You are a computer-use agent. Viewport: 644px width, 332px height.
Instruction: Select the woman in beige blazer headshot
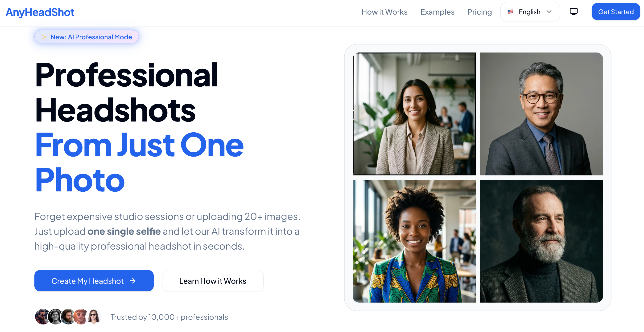pos(414,114)
